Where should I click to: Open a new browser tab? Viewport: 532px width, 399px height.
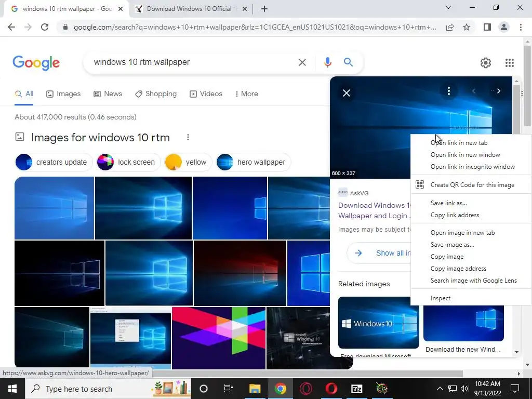(x=264, y=9)
